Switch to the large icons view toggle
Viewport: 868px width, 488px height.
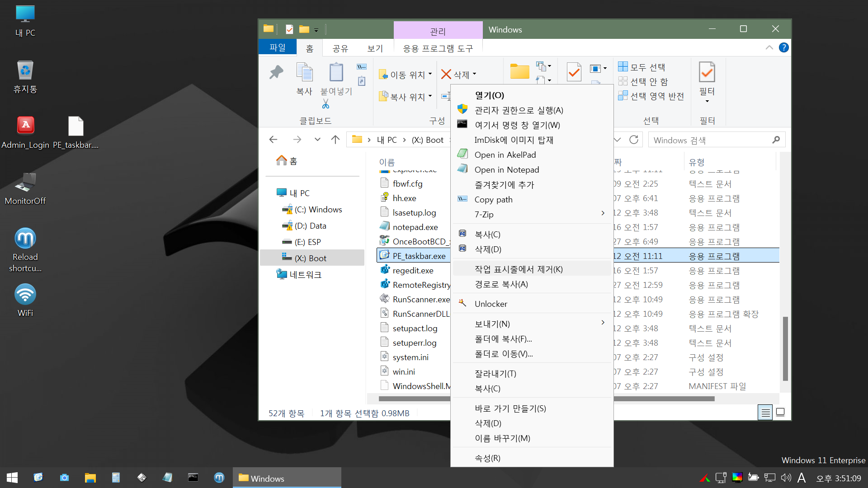(780, 412)
